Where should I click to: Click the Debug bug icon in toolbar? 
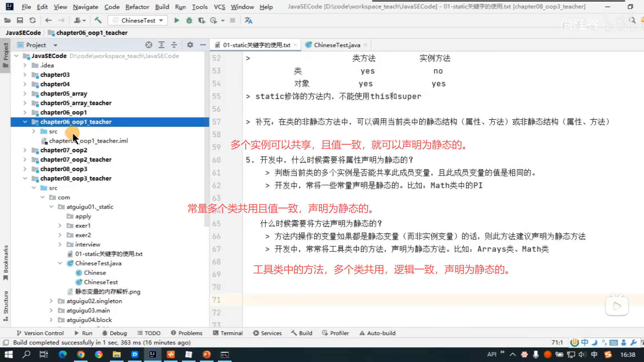point(189,20)
